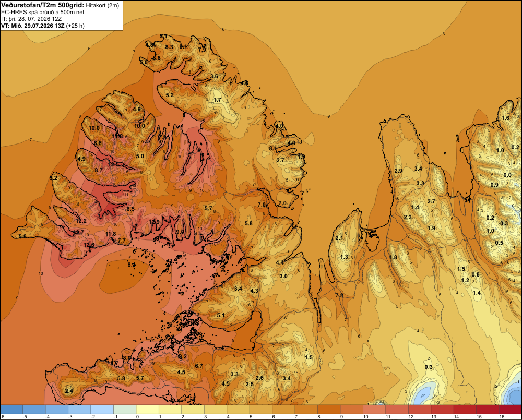Click the IT: þri. 28.07.2026 12Z line

(x=31, y=19)
